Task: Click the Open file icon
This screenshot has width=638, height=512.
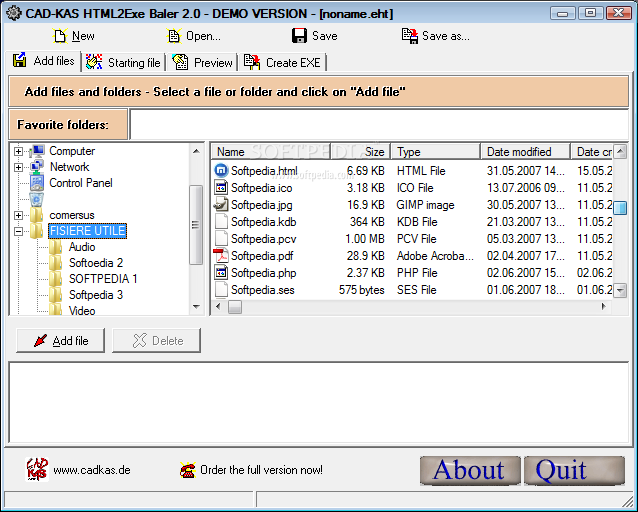Action: click(174, 36)
